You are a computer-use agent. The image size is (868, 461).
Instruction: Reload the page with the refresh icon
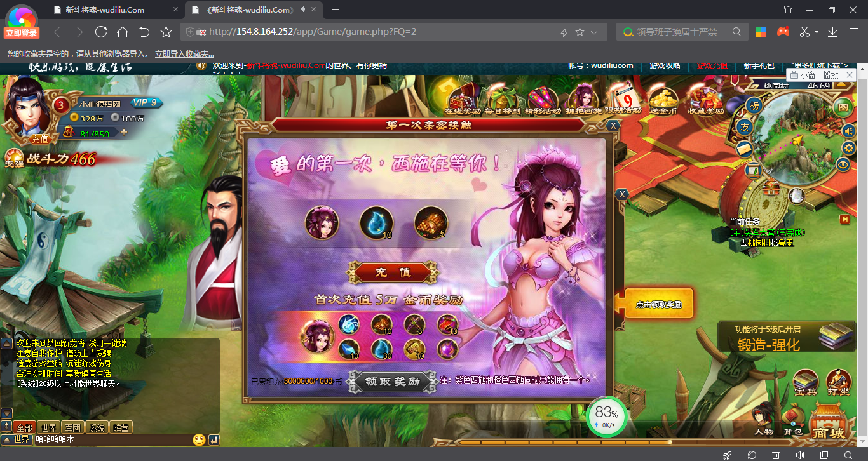point(100,32)
